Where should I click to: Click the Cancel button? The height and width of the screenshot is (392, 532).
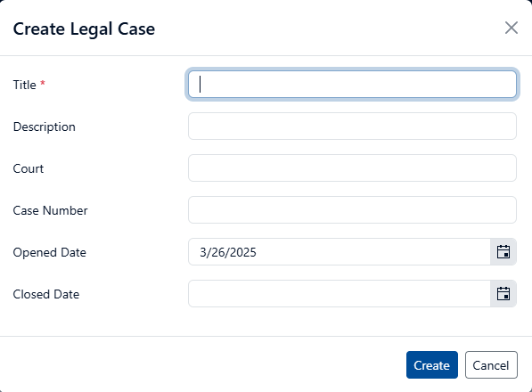tap(491, 365)
